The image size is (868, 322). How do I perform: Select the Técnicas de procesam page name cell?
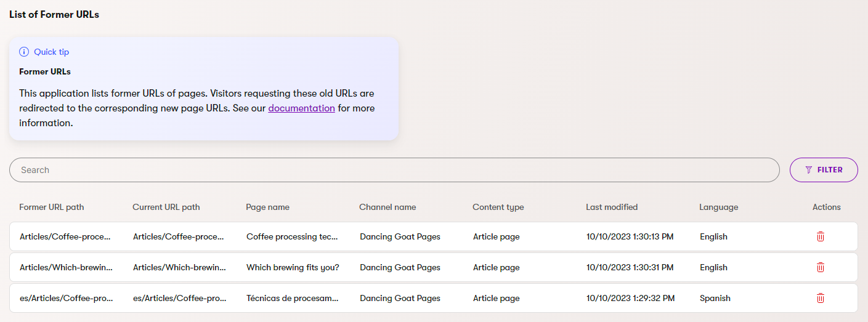[292, 298]
